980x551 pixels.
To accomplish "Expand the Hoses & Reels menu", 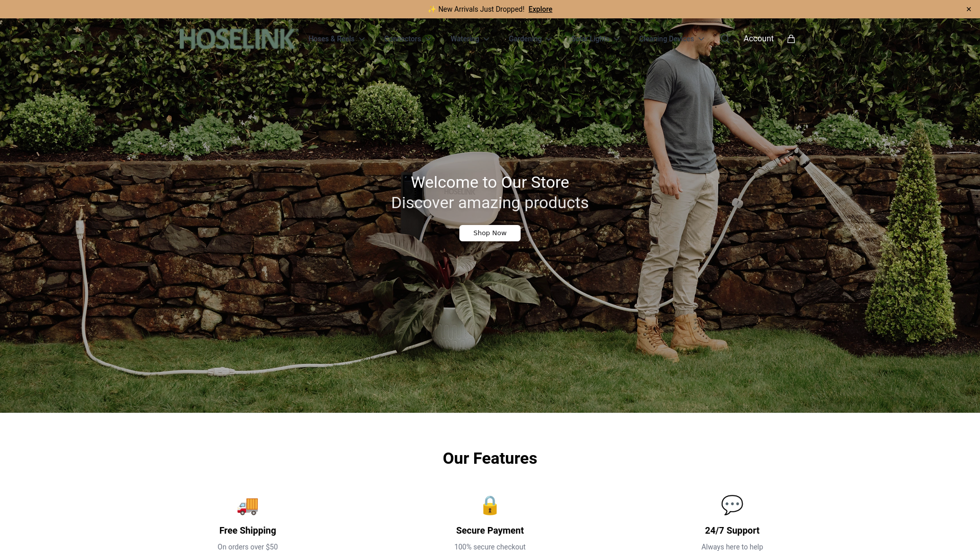I will 336,39.
